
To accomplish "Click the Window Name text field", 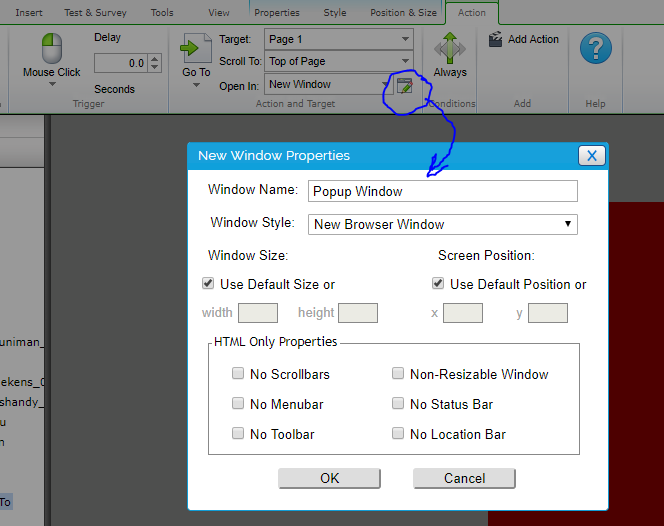I will click(x=443, y=191).
